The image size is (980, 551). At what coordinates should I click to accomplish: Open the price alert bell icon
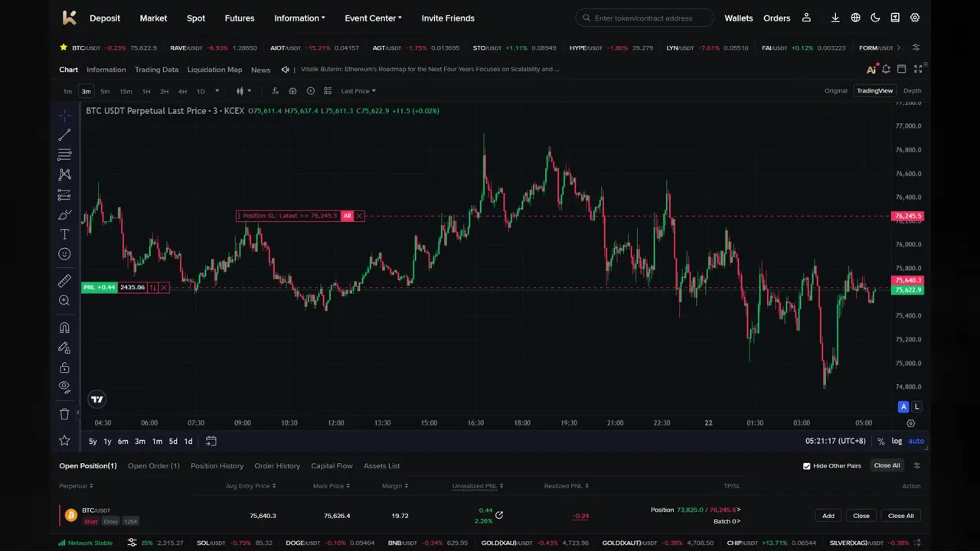886,70
